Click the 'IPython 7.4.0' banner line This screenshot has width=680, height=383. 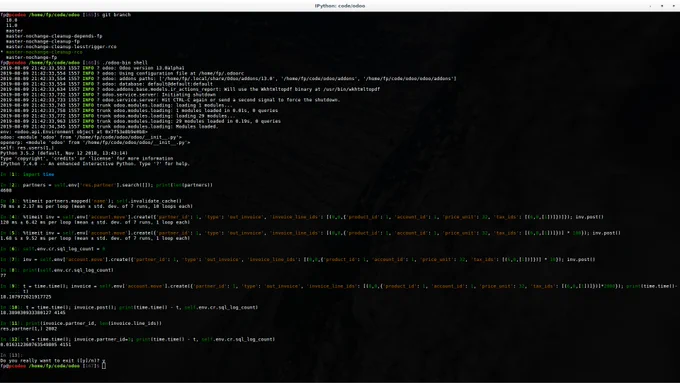[95, 164]
